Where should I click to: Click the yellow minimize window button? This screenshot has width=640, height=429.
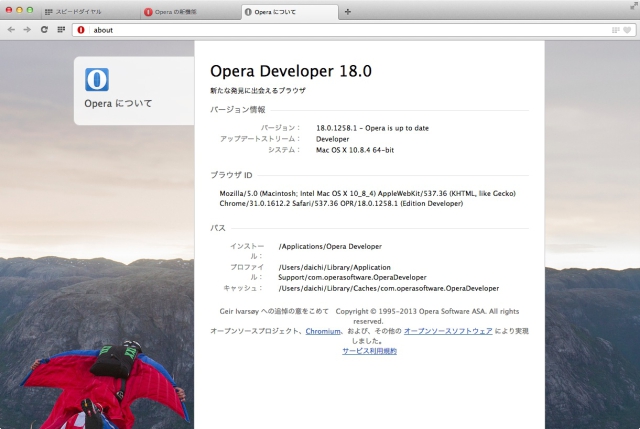pyautogui.click(x=19, y=10)
